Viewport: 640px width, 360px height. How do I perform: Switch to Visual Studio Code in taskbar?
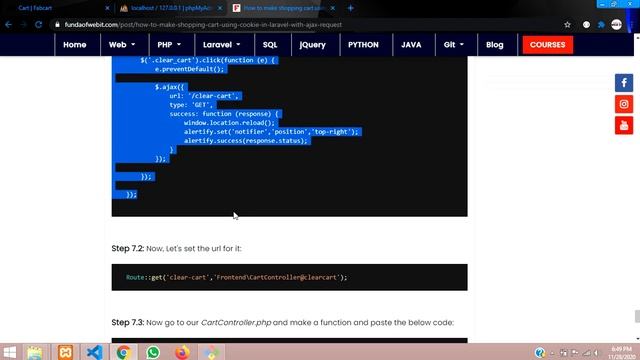pos(94,352)
